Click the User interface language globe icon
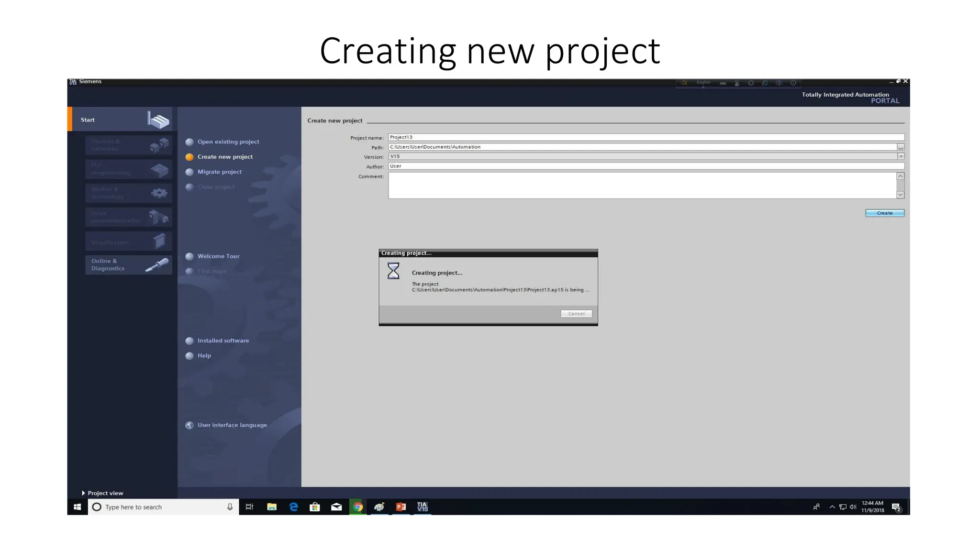Screen dimensions: 980x551 [x=189, y=425]
